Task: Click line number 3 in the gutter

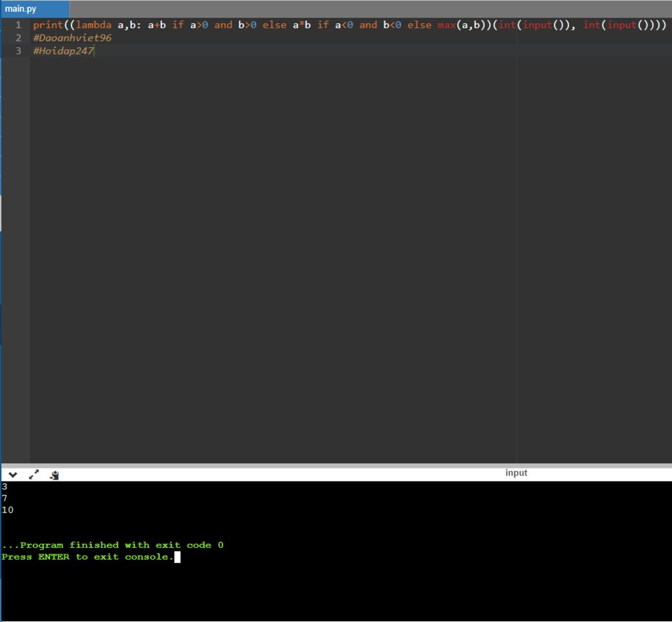Action: pos(18,51)
